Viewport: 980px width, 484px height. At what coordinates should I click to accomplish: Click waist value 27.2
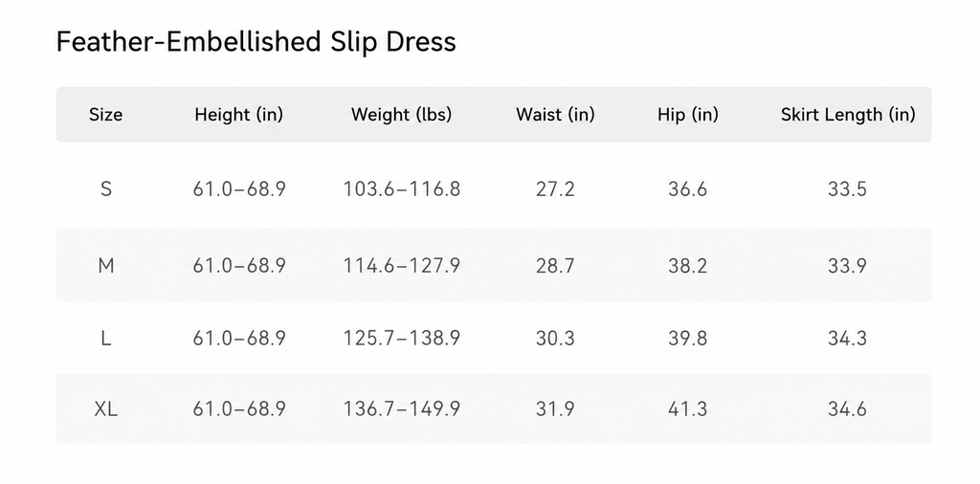555,188
